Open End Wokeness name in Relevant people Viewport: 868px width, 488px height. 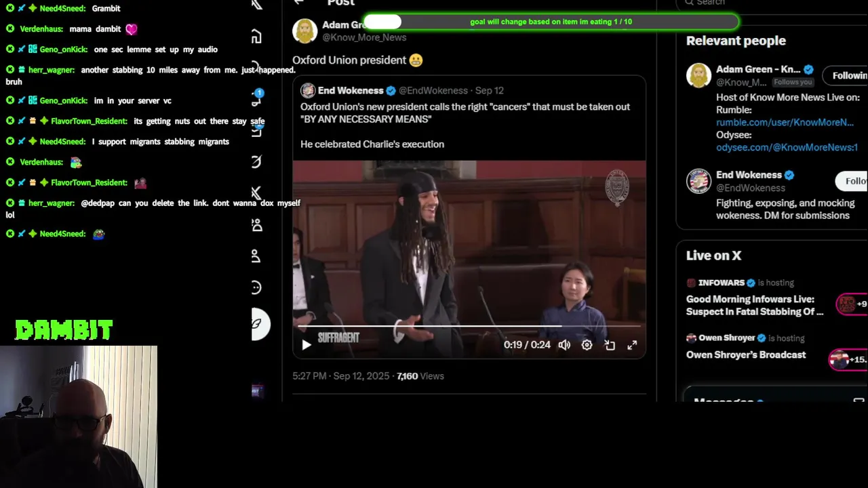(749, 175)
